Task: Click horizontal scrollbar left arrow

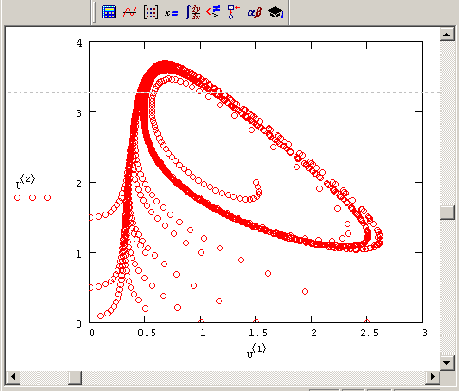Action: [x=13, y=377]
